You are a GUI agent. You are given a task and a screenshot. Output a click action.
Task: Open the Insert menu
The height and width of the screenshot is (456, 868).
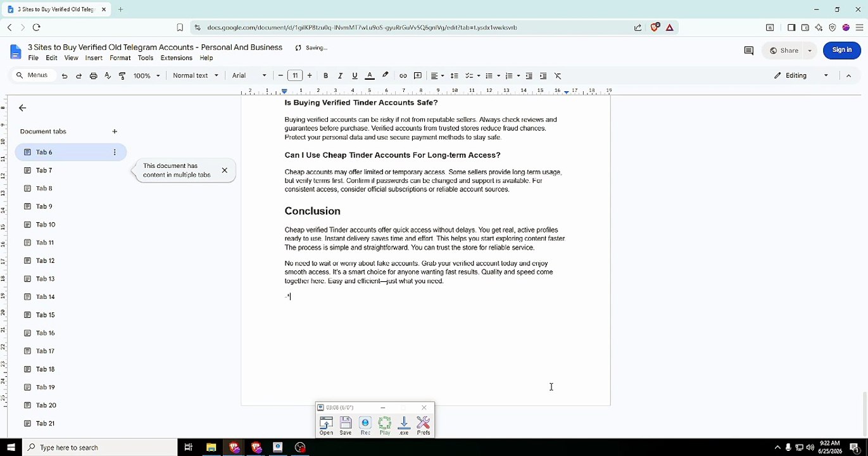pos(94,58)
